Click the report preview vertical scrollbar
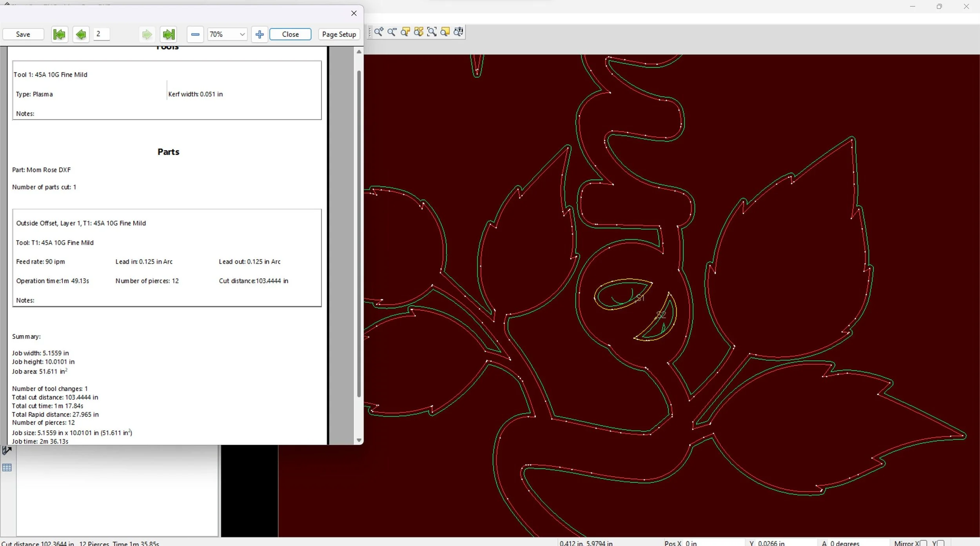 359,234
